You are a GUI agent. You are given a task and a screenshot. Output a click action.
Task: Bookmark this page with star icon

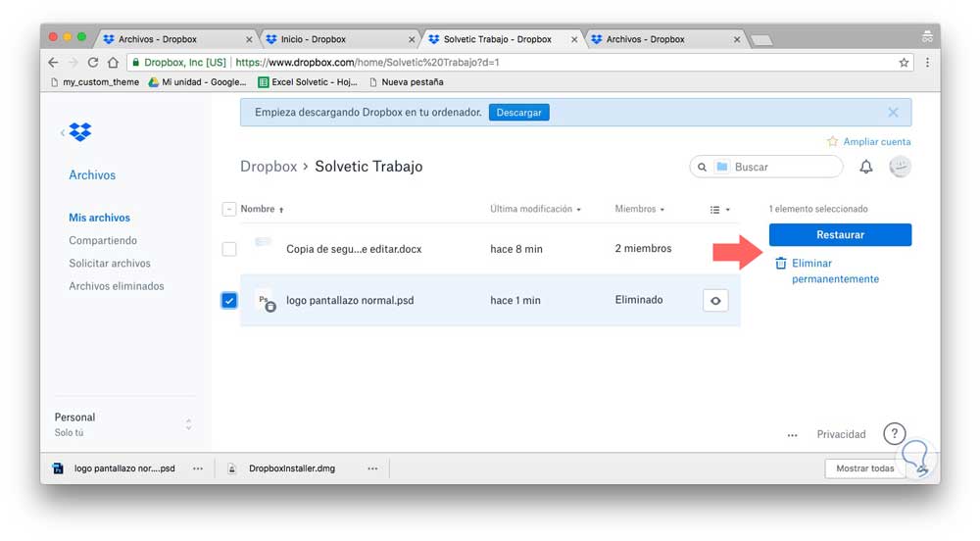904,63
